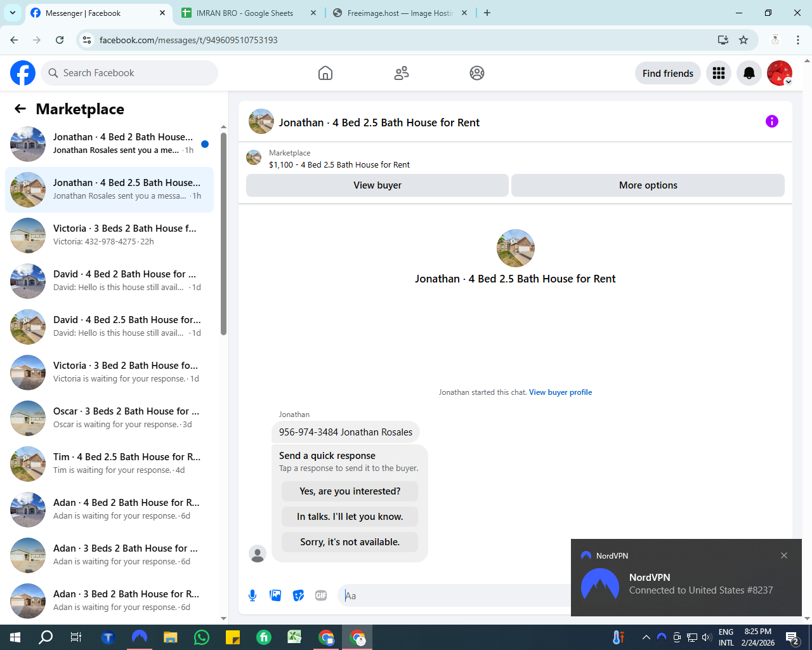
Task: Open the Friends icon in top navigation
Action: pyautogui.click(x=402, y=73)
